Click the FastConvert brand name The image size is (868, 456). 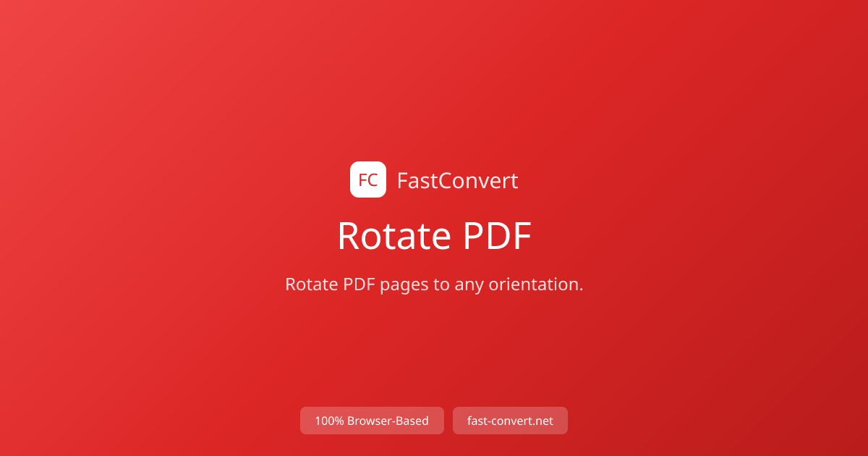pos(457,180)
